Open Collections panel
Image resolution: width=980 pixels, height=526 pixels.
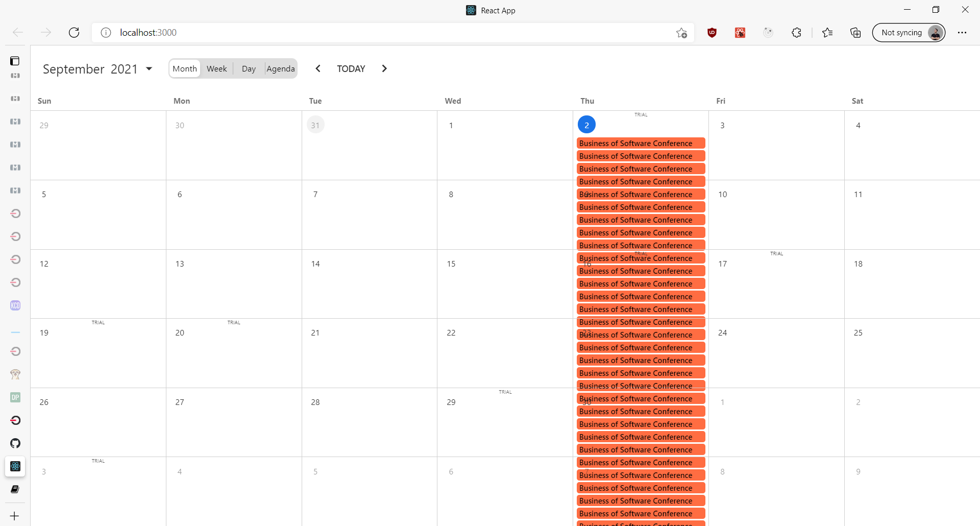(x=855, y=33)
